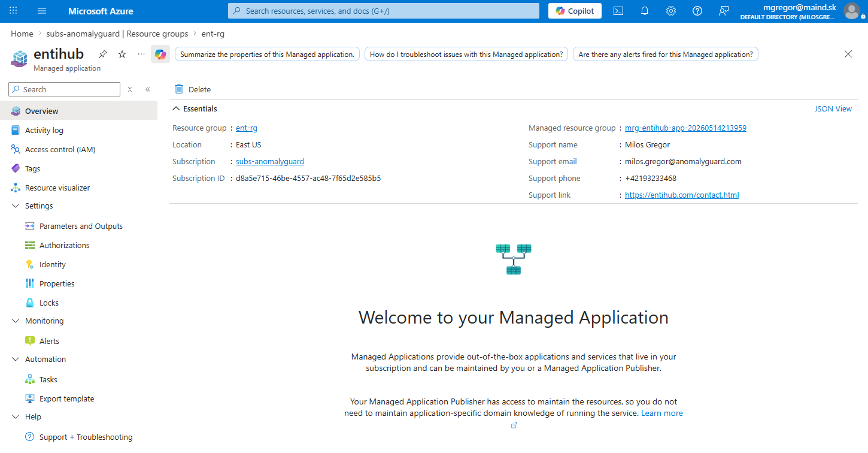Pin entihub to dashboard

[103, 55]
